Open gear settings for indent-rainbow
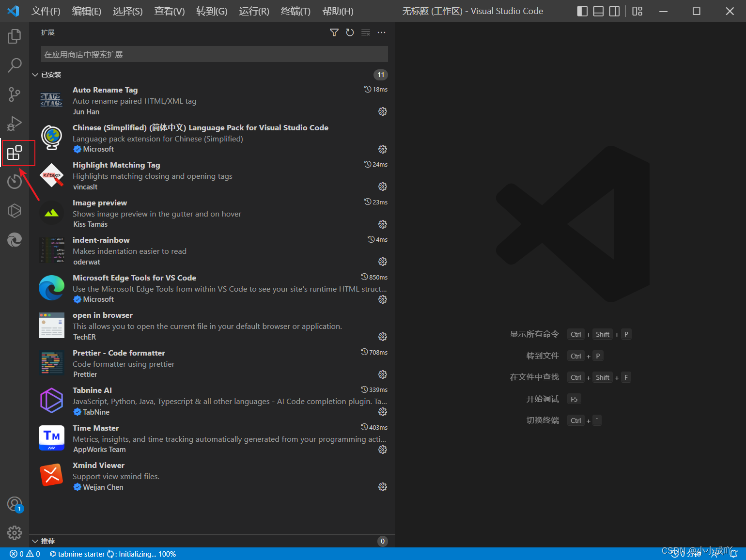Image resolution: width=746 pixels, height=560 pixels. click(x=383, y=262)
